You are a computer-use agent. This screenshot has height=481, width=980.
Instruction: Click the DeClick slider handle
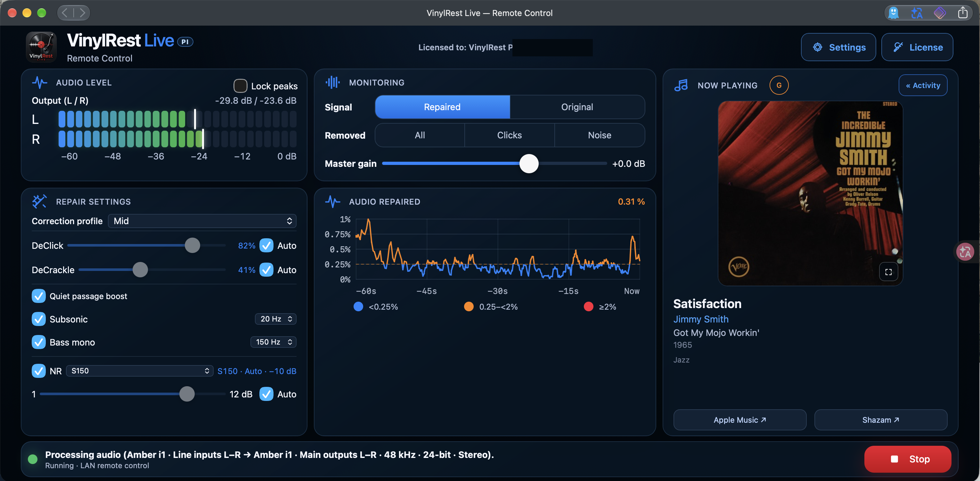pyautogui.click(x=192, y=245)
